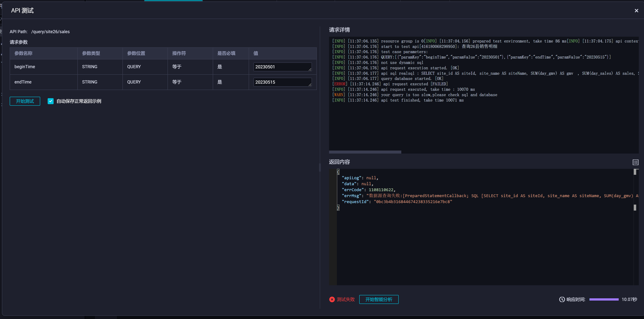Click the resize grip of endTime input
This screenshot has height=319, width=644.
[310, 85]
